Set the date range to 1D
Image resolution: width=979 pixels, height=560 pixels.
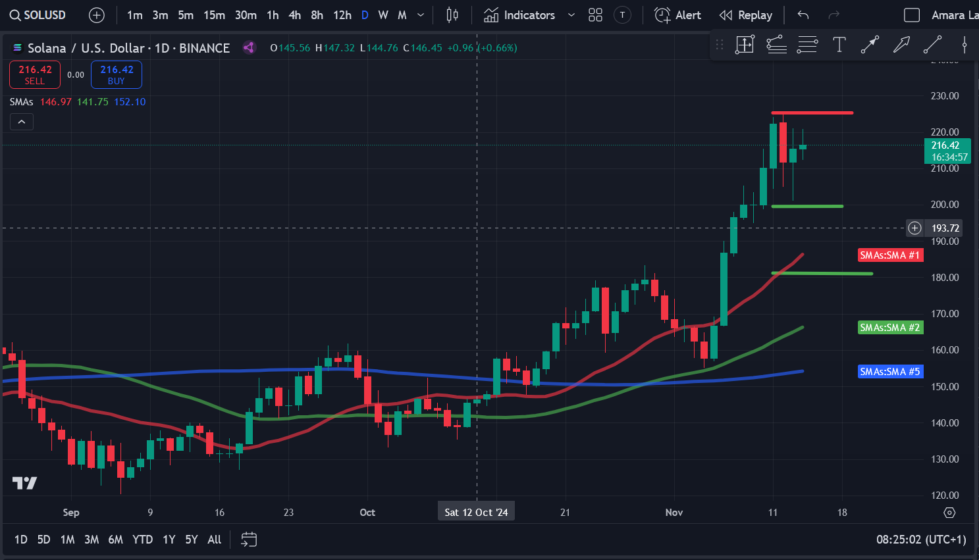[x=21, y=540]
